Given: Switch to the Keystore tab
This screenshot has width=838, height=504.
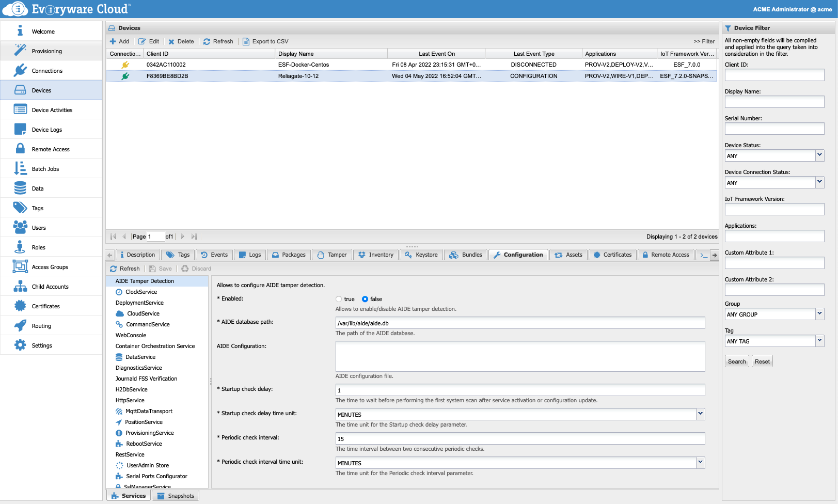Looking at the screenshot, I should [421, 255].
